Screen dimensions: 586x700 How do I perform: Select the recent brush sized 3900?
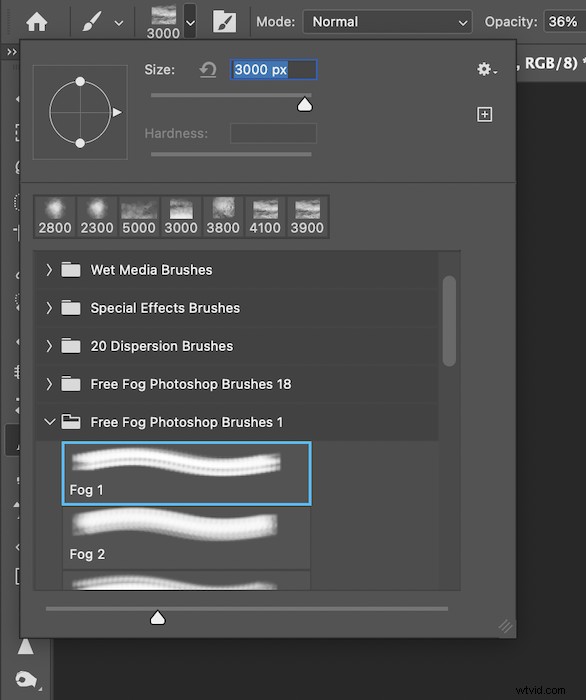307,217
